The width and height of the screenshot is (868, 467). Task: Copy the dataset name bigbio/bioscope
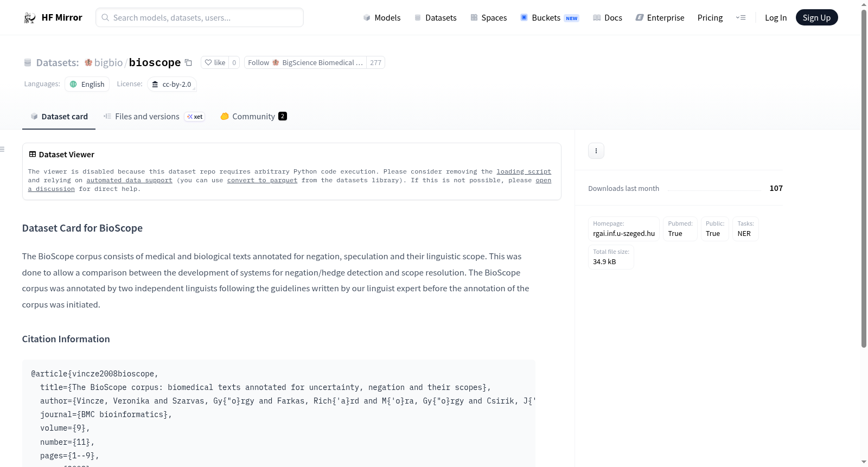tap(188, 62)
